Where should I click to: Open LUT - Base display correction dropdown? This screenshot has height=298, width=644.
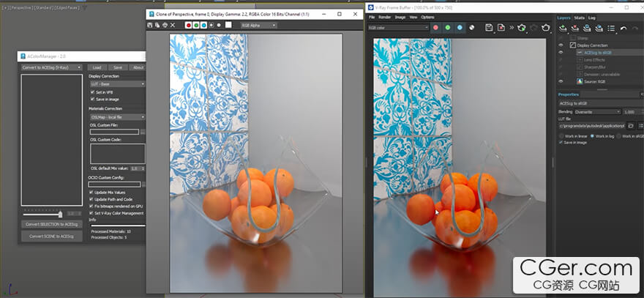coord(118,84)
